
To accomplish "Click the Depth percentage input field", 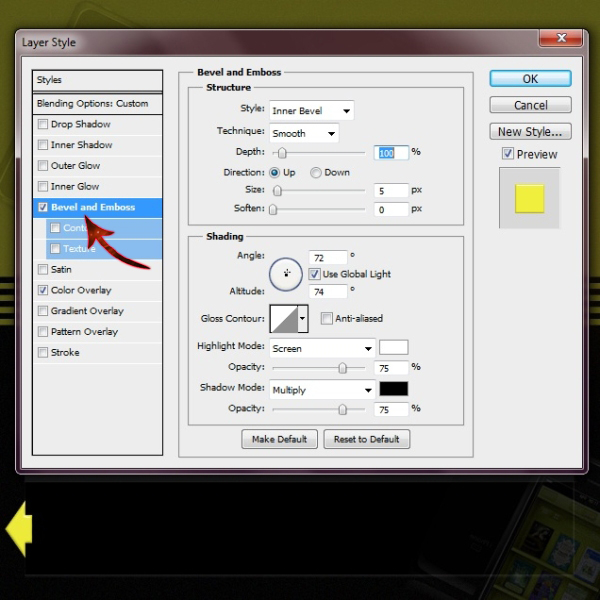I will click(391, 153).
